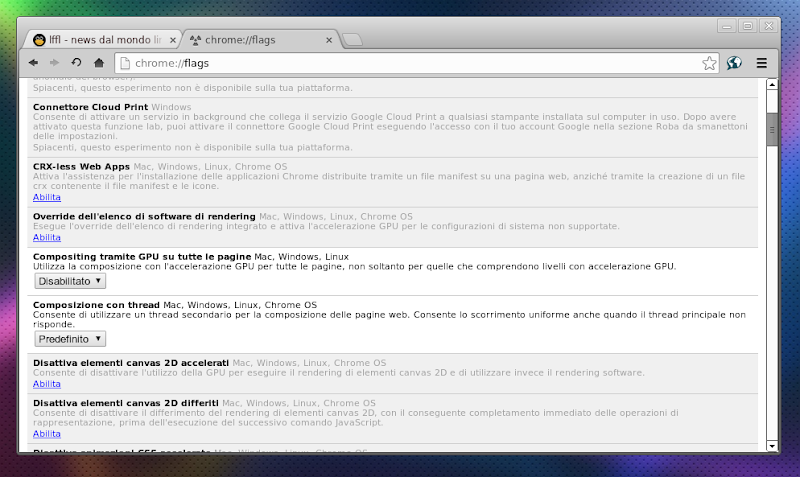Click Abilita under Disattiva canvas 2D accelerati

pyautogui.click(x=47, y=384)
